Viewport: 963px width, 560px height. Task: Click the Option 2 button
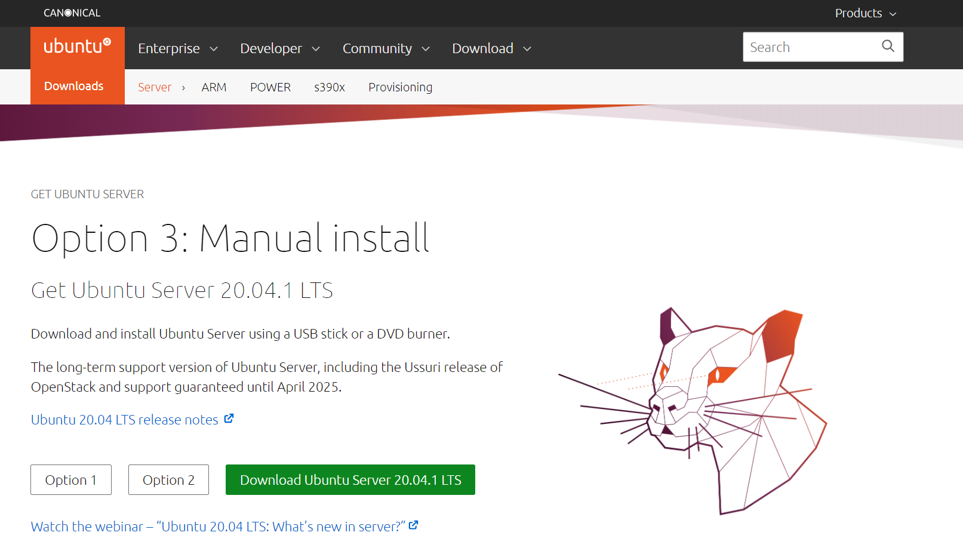point(168,479)
